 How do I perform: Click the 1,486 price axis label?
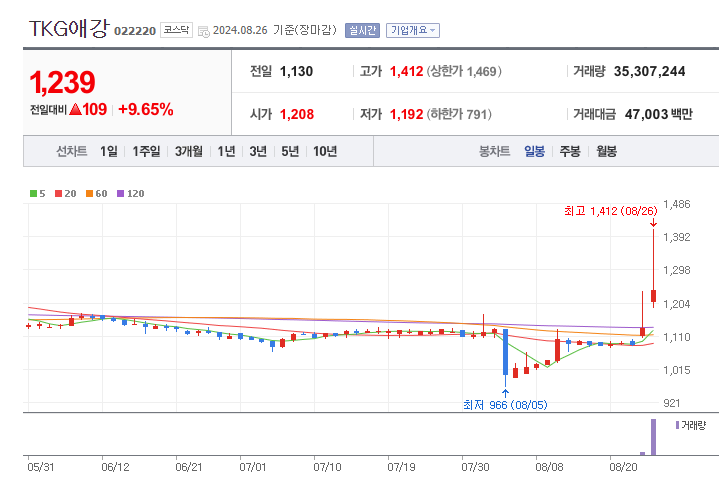tap(676, 204)
